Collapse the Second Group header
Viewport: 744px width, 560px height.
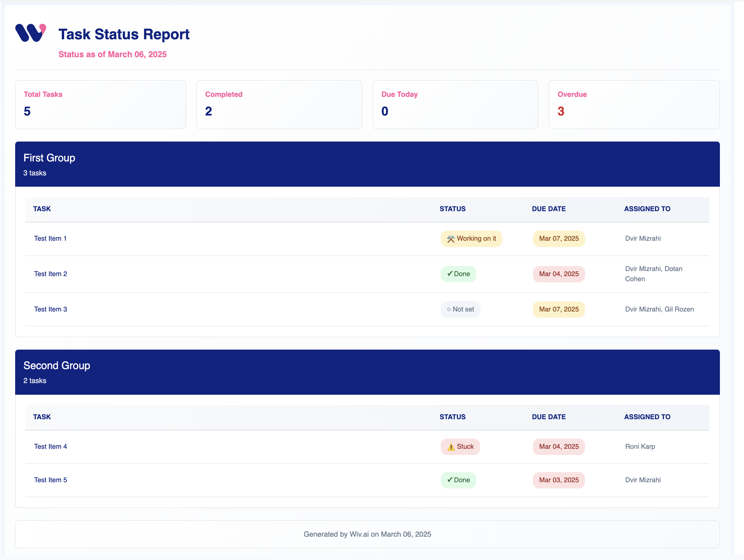point(367,372)
